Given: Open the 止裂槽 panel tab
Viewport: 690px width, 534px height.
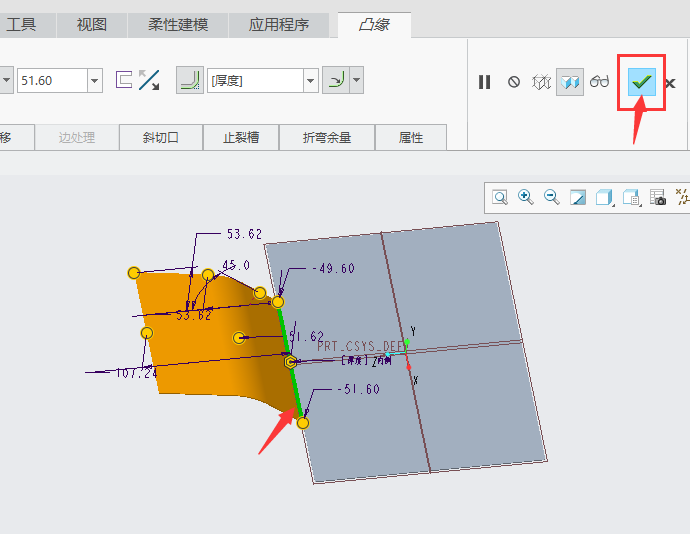Looking at the screenshot, I should [241, 138].
